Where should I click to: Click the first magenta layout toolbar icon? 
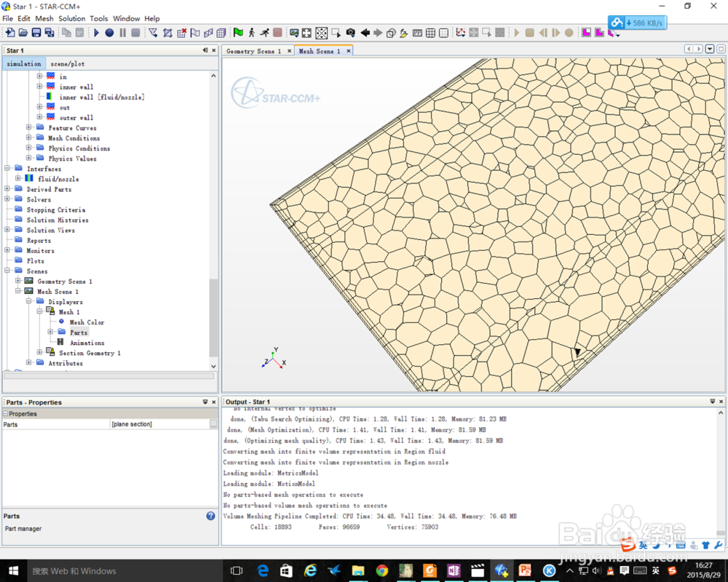586,33
